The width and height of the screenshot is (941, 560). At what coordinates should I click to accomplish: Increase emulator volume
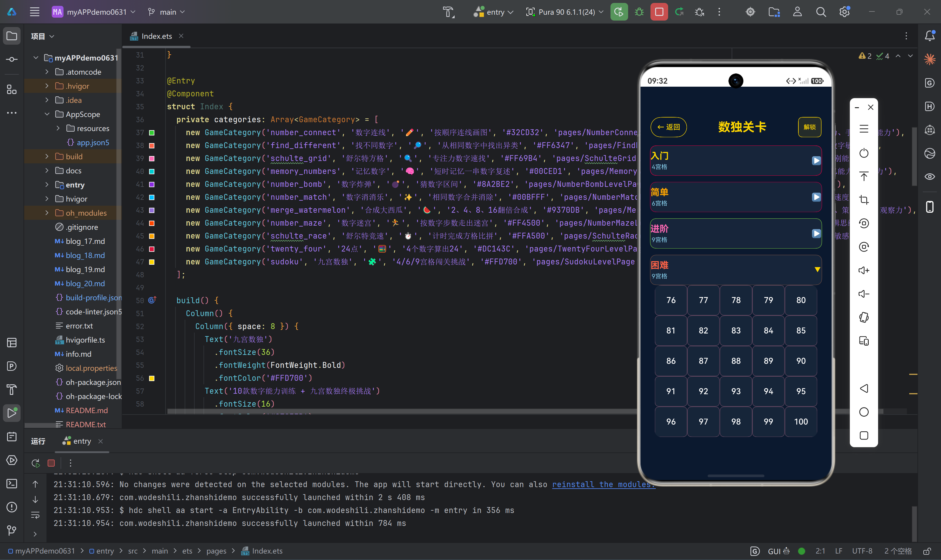tap(864, 270)
